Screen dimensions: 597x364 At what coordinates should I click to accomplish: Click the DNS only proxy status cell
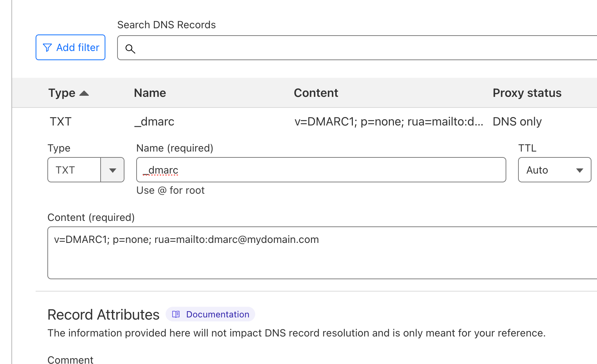pos(517,122)
